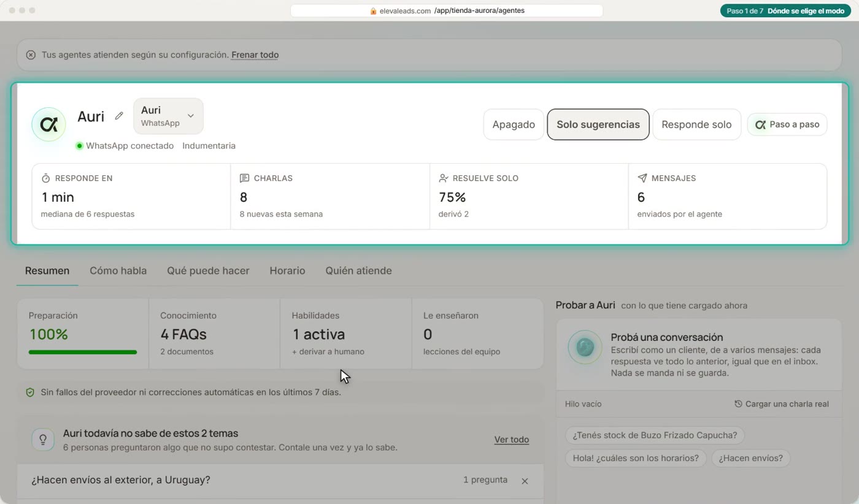Click the pencil edit icon beside Auri
This screenshot has height=504, width=859.
119,116
